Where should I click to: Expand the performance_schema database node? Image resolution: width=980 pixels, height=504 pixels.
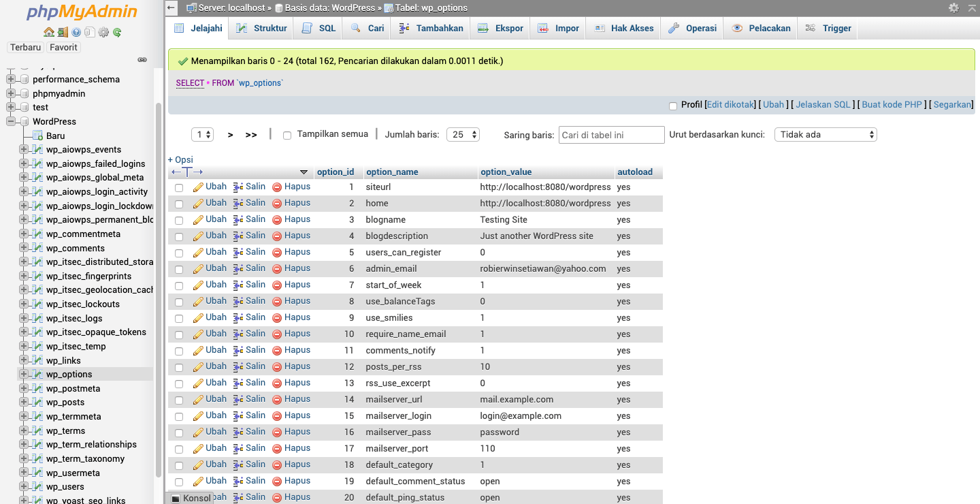11,79
